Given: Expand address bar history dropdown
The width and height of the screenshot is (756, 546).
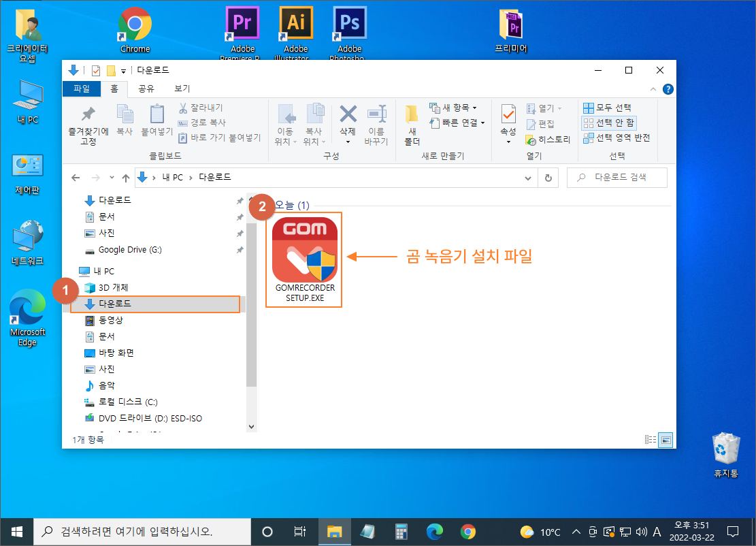Looking at the screenshot, I should coord(528,178).
